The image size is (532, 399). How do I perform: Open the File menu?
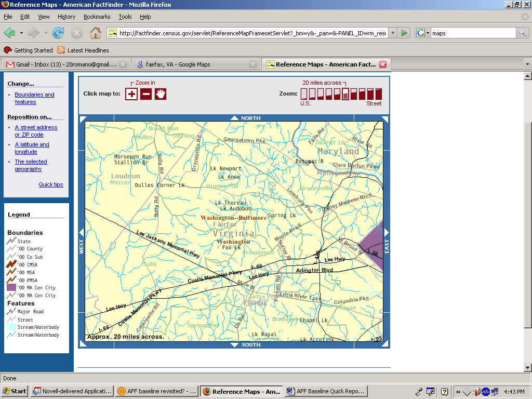[8, 17]
